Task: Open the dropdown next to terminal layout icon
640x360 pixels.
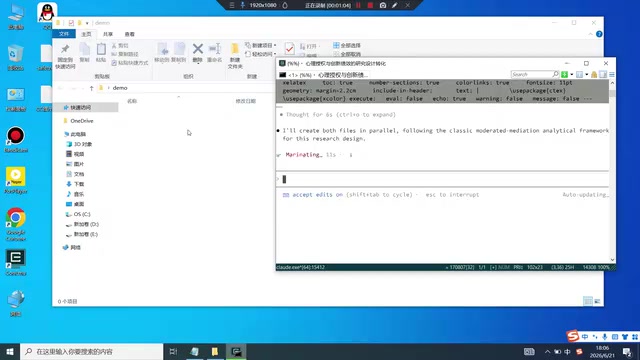Action: (x=587, y=74)
